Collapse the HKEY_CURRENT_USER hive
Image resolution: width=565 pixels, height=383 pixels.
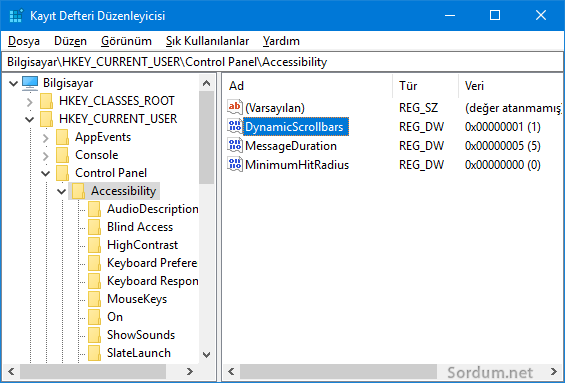[x=30, y=120]
